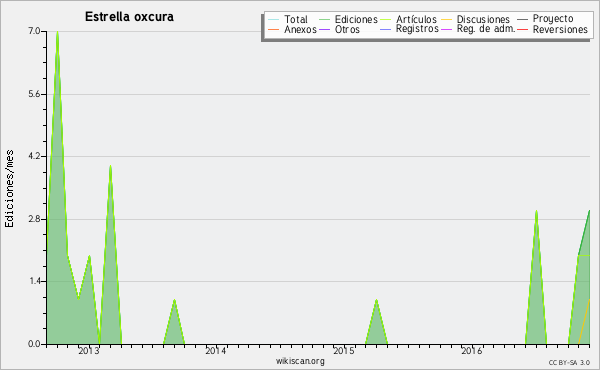The width and height of the screenshot is (600, 370).
Task: Click the wikiscan.org label
Action: (300, 361)
